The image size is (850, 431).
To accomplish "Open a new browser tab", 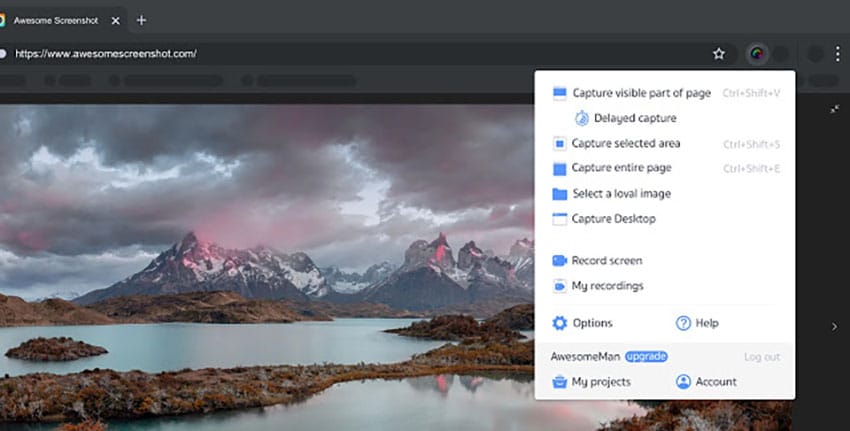I will point(141,21).
